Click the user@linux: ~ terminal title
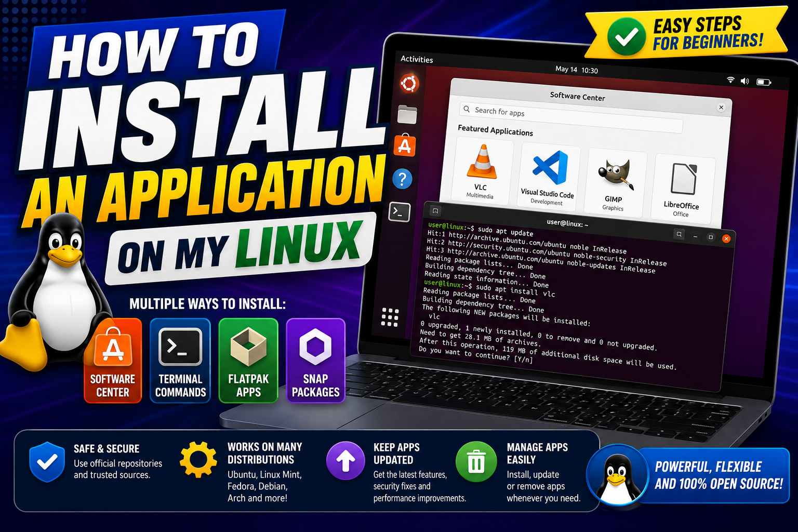This screenshot has height=532, width=798. click(567, 223)
